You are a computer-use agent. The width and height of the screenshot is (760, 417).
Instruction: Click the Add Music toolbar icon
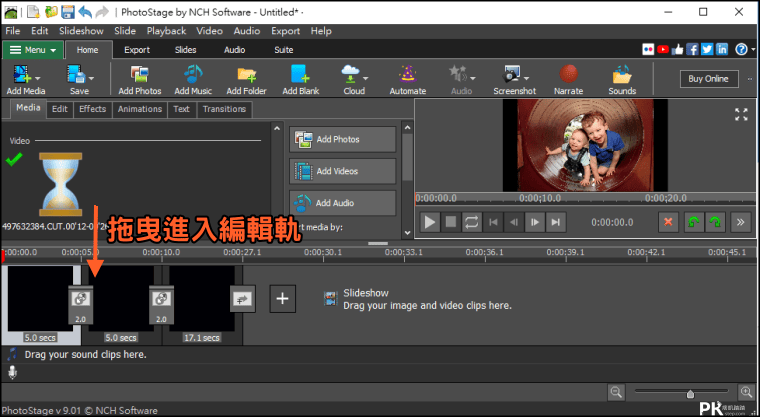tap(193, 74)
